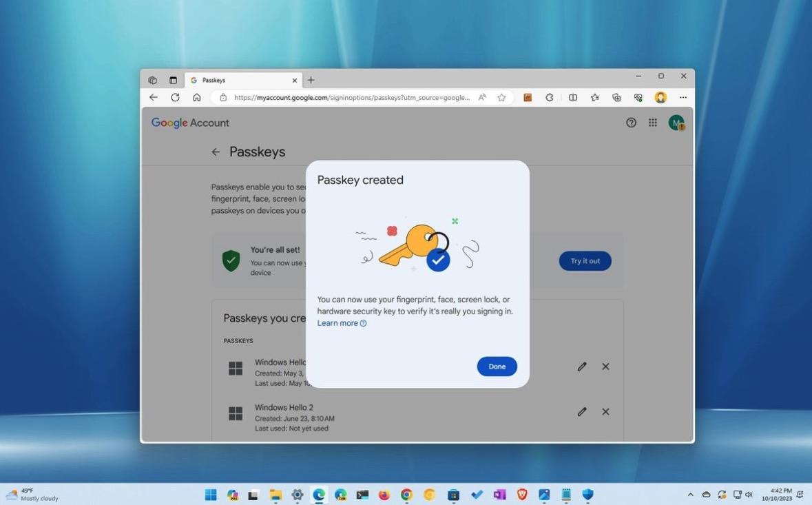Refresh the current page

pyautogui.click(x=175, y=97)
